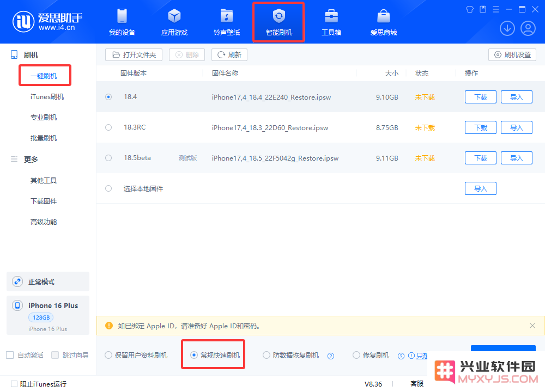The width and height of the screenshot is (545, 392).
Task: Click the 状态 column header
Action: pyautogui.click(x=422, y=73)
